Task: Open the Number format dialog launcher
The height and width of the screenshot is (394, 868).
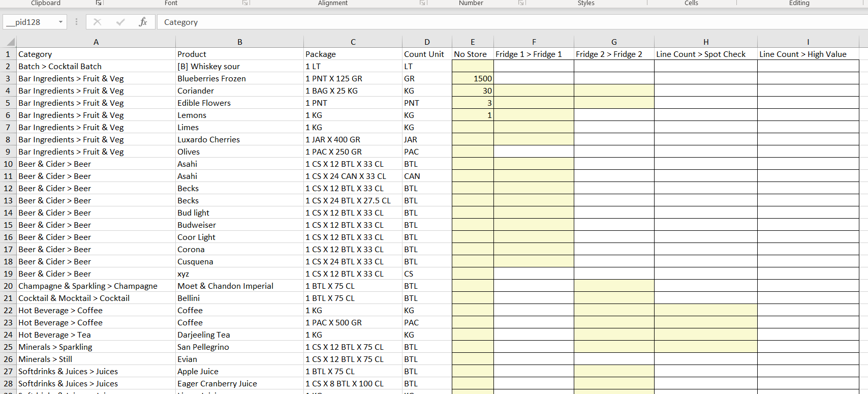Action: coord(521,3)
